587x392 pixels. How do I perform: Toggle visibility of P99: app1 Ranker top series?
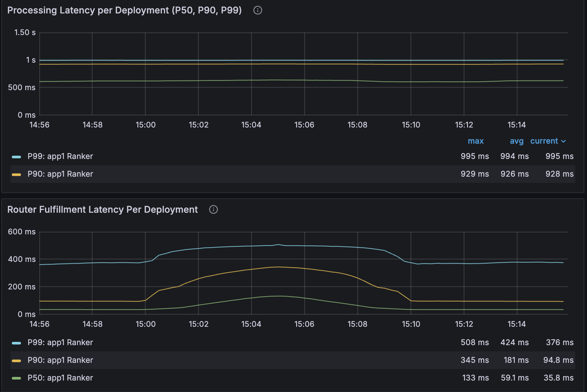coord(60,156)
